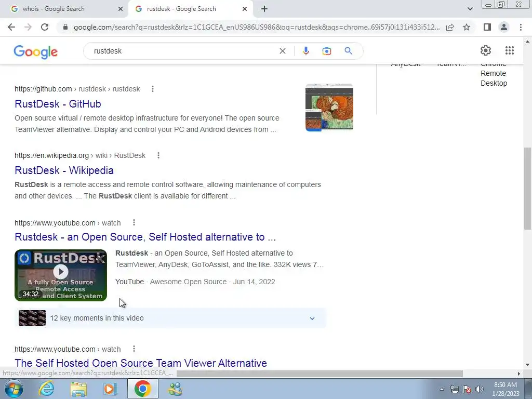Share this page from address bar
The width and height of the screenshot is (532, 399).
450,27
